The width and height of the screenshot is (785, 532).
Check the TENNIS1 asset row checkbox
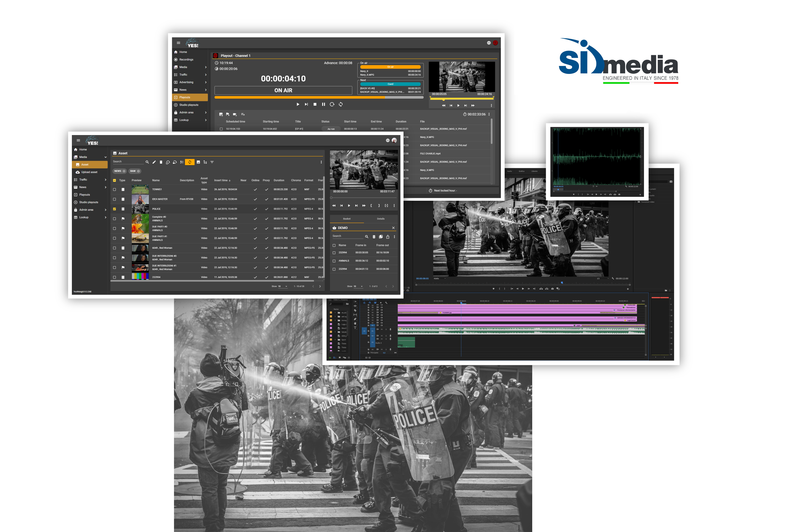(115, 189)
